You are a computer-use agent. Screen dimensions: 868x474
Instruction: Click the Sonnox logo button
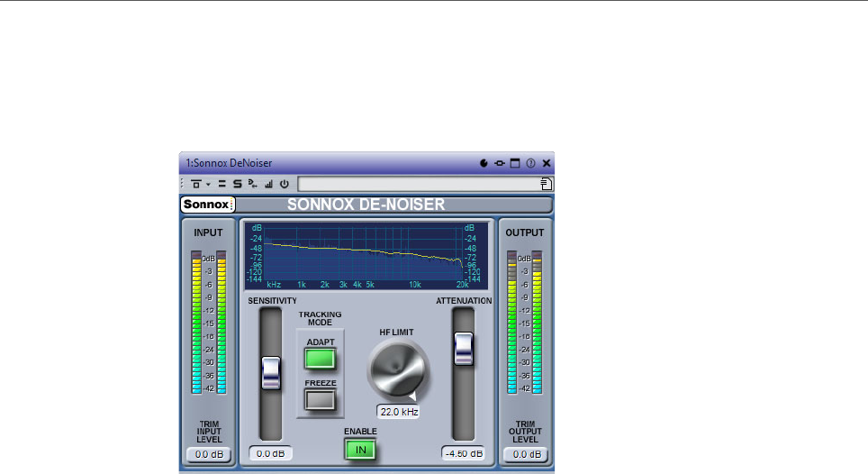coord(208,205)
